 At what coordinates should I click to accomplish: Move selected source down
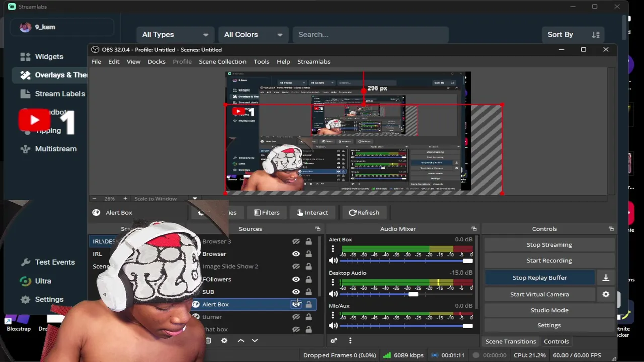[255, 341]
